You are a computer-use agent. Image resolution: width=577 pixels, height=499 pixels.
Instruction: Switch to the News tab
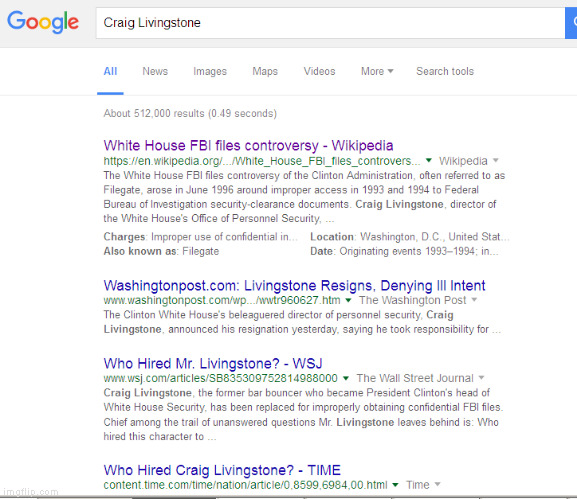[155, 71]
